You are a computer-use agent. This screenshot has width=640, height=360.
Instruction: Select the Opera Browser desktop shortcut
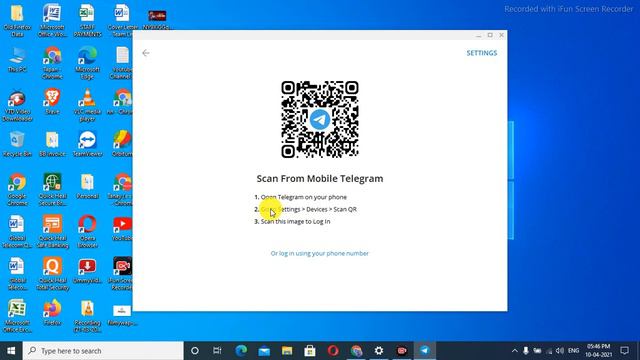87,231
